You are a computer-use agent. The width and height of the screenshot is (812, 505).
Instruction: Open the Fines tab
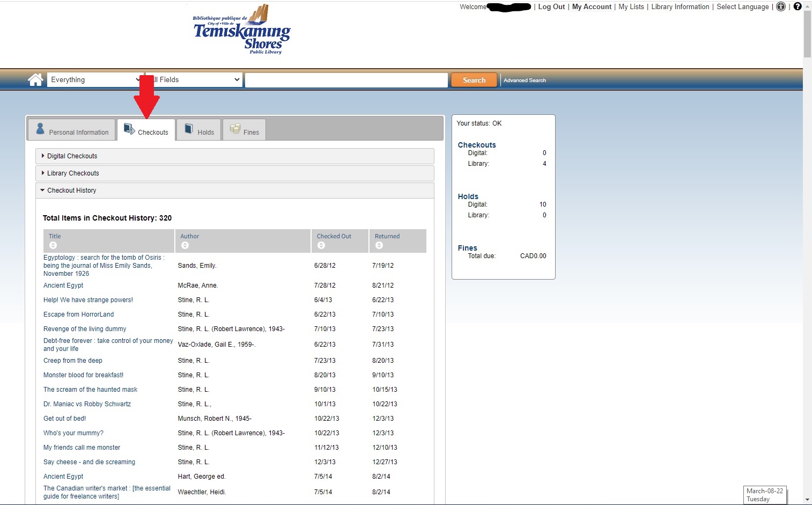[x=244, y=130]
